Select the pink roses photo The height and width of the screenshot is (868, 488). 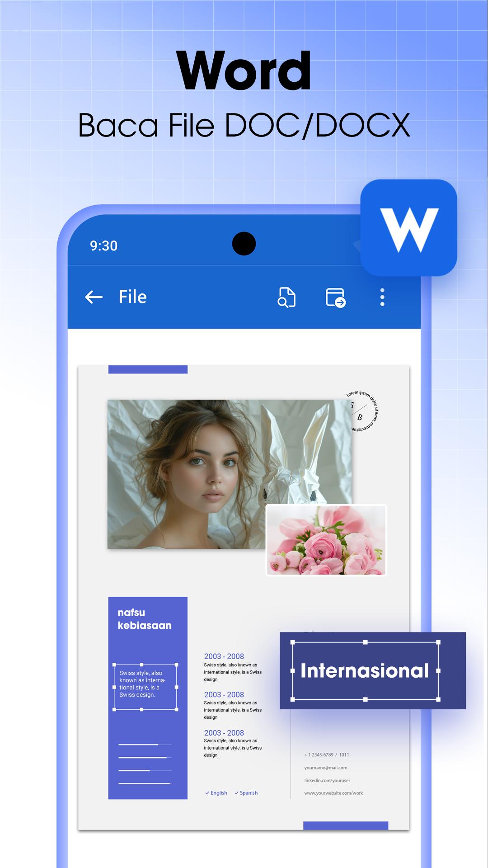326,540
